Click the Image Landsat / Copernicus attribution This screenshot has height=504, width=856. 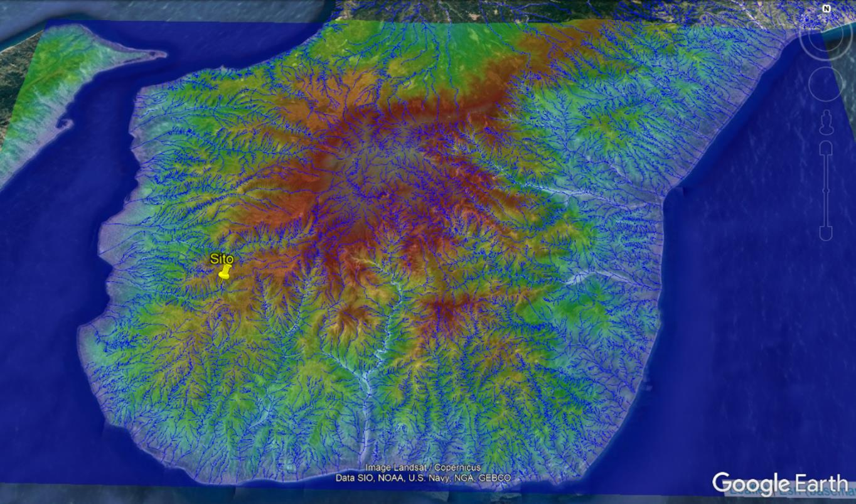click(x=423, y=468)
